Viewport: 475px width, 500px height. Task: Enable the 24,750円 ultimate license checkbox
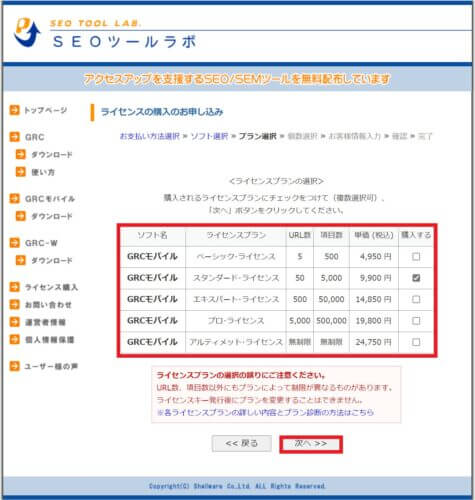coord(416,342)
